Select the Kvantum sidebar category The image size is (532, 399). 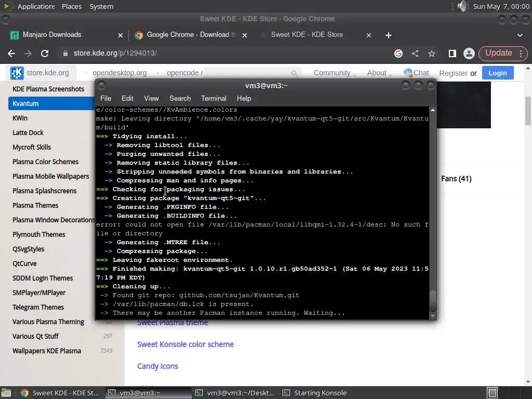click(x=51, y=103)
